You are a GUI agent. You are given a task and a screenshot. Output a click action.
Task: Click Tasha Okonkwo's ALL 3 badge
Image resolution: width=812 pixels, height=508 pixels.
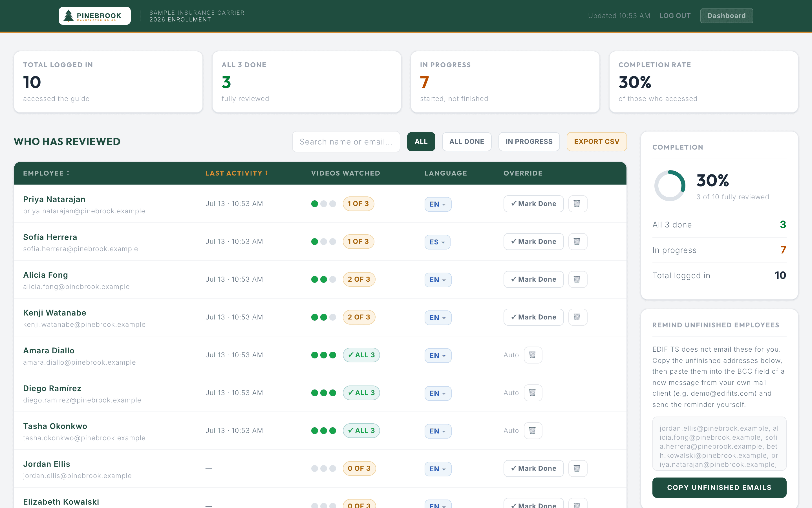pyautogui.click(x=361, y=430)
